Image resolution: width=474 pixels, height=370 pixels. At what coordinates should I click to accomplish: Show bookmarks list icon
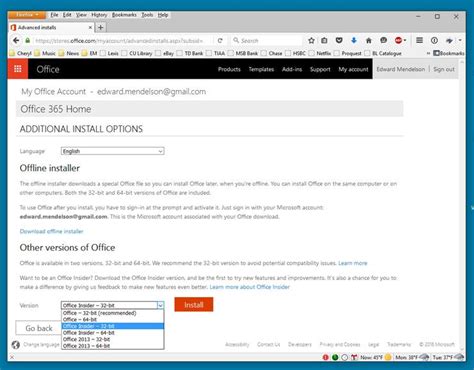324,41
